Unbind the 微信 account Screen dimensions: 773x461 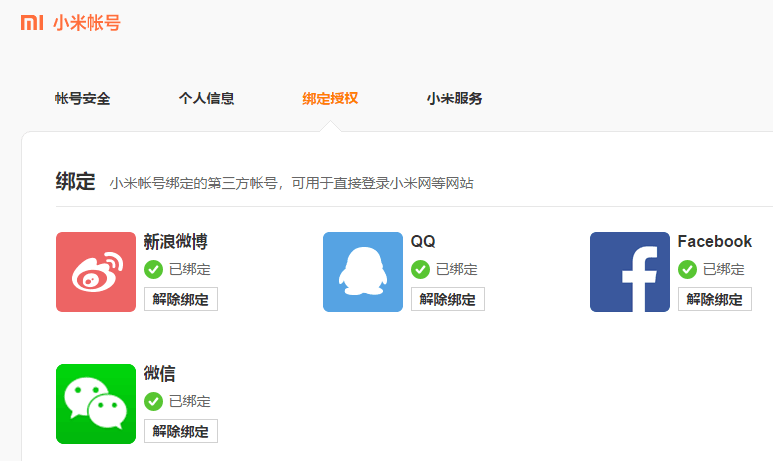(181, 431)
